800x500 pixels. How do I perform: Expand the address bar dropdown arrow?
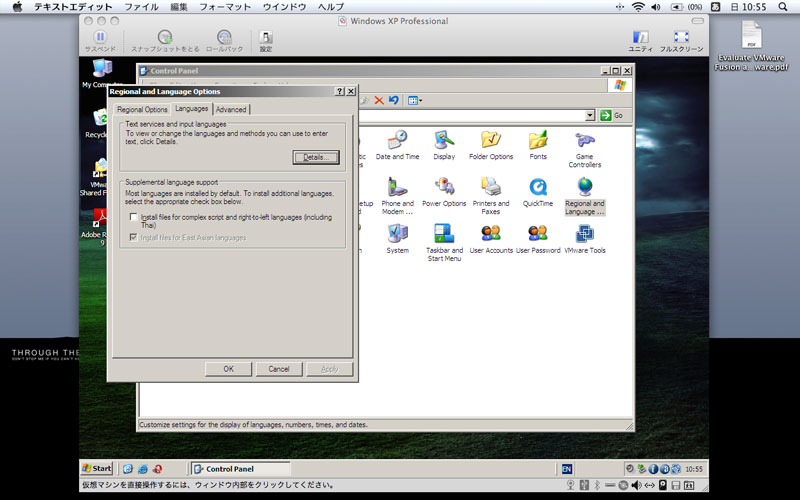pyautogui.click(x=590, y=115)
